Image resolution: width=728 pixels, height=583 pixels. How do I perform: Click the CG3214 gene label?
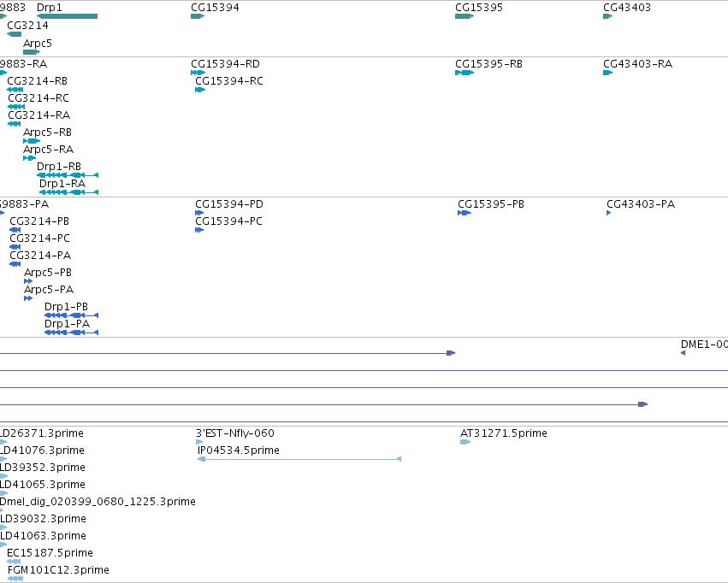pyautogui.click(x=28, y=26)
